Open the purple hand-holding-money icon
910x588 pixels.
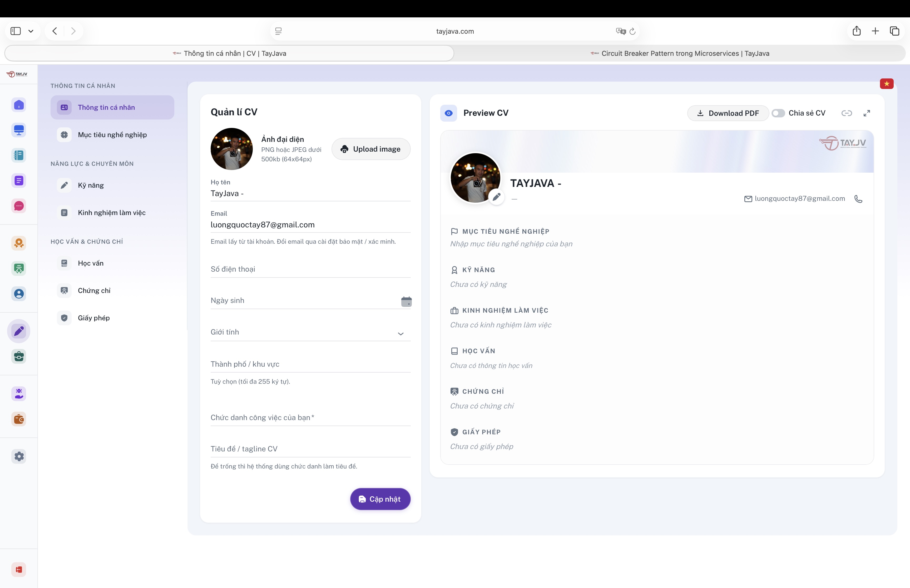(x=19, y=393)
